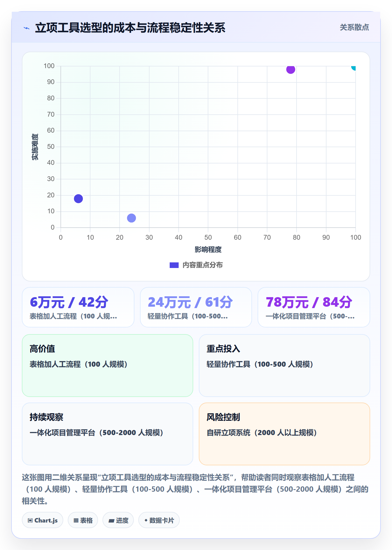Click the truncated caption 表格加人工流程（100 人规…
Screen dimensions: 392x550
tap(73, 316)
